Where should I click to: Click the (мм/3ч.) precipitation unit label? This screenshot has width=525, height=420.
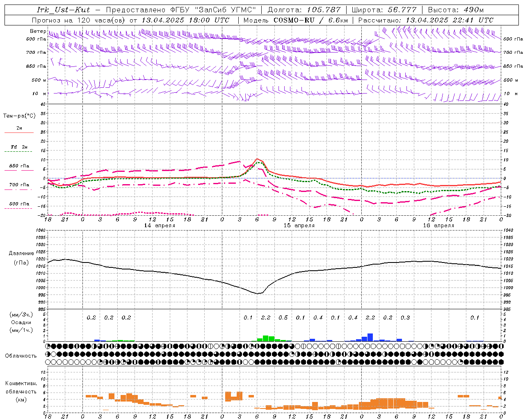point(21,315)
